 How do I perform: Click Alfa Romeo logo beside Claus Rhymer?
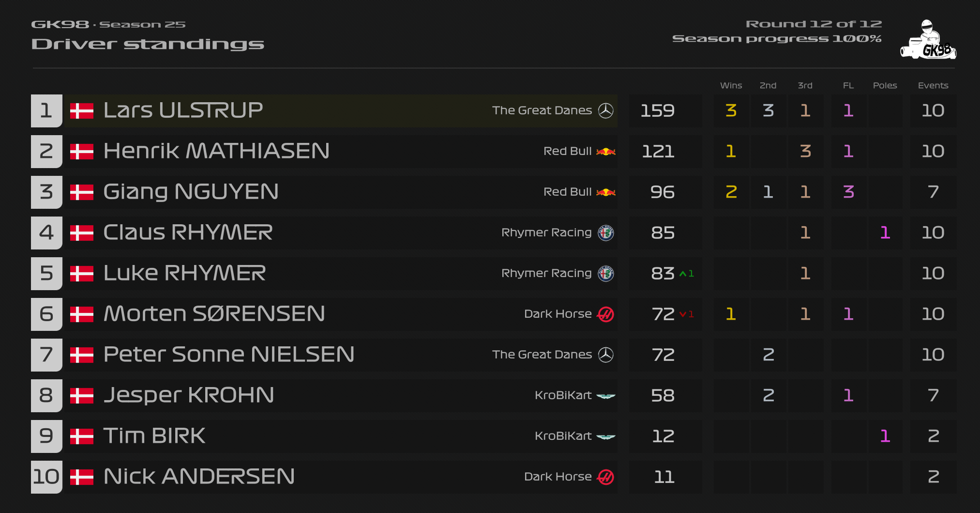(x=606, y=233)
